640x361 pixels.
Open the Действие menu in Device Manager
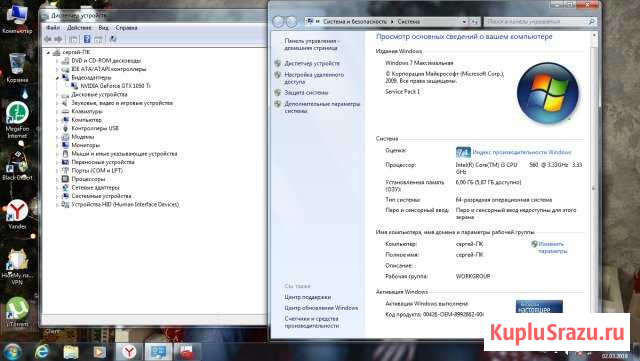79,28
